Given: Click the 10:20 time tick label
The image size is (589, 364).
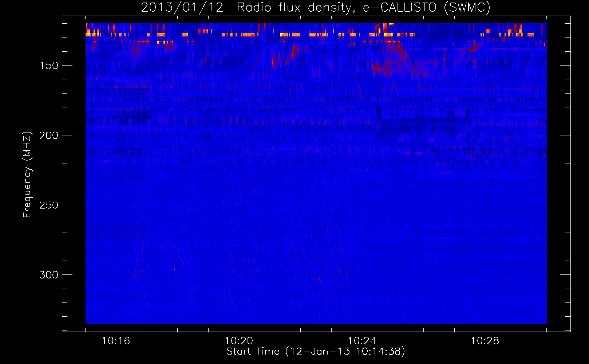Looking at the screenshot, I should tap(239, 341).
